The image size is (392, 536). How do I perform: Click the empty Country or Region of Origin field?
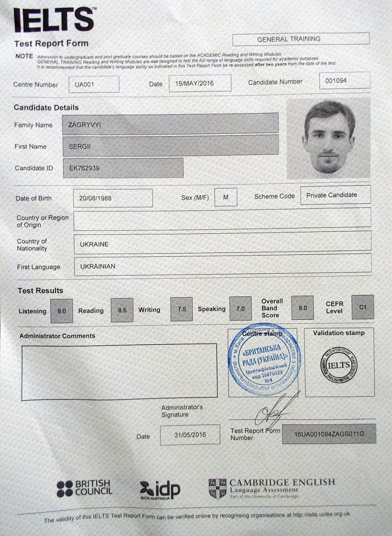tap(222, 218)
